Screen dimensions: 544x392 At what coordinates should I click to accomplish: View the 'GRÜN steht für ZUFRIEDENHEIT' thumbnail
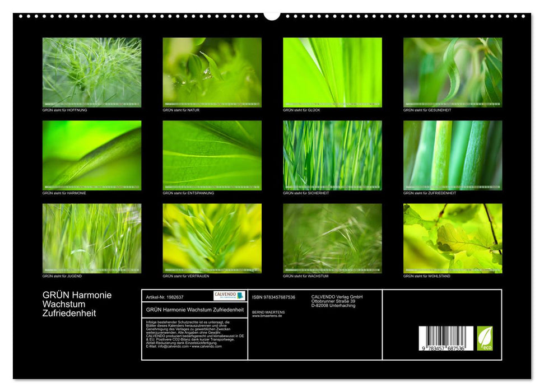(x=453, y=155)
